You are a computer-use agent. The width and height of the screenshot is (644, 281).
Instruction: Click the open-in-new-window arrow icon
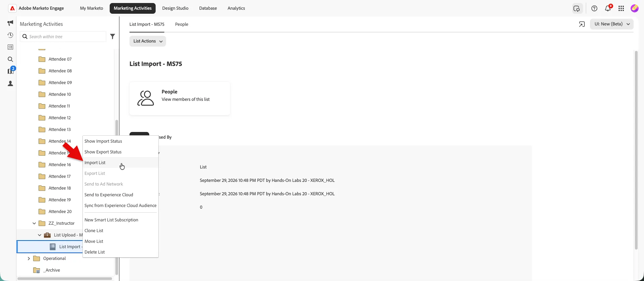(582, 24)
